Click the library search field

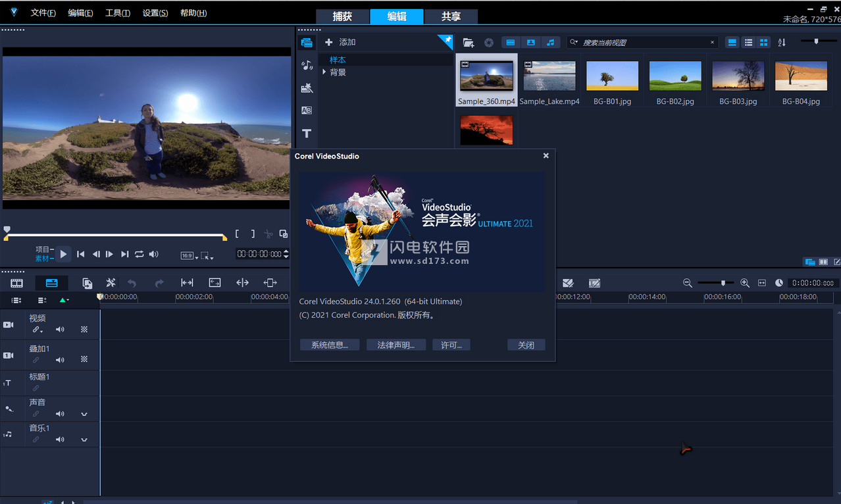(642, 43)
